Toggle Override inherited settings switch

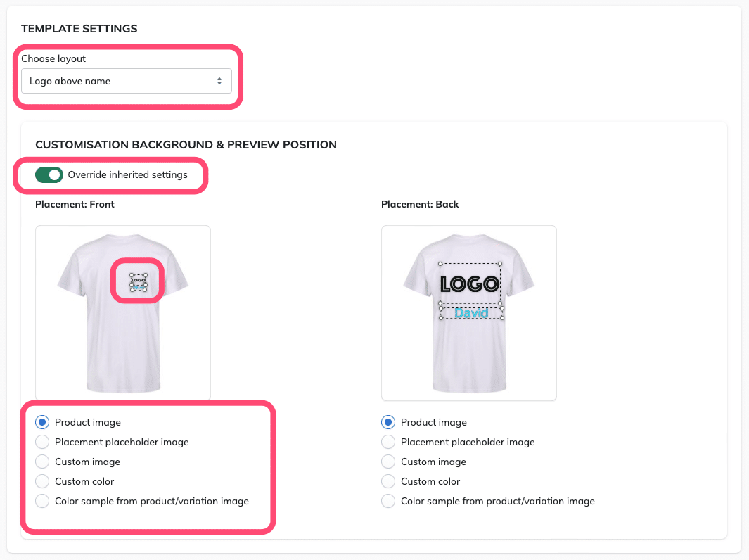(49, 175)
